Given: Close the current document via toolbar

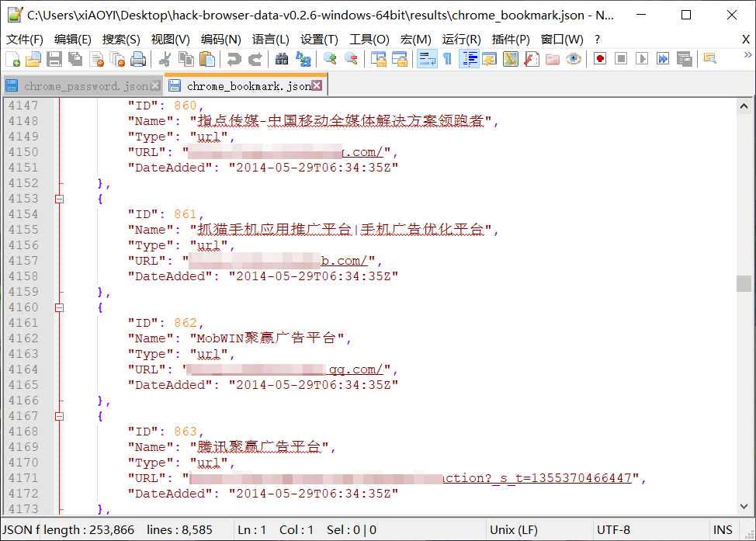Looking at the screenshot, I should [x=96, y=59].
